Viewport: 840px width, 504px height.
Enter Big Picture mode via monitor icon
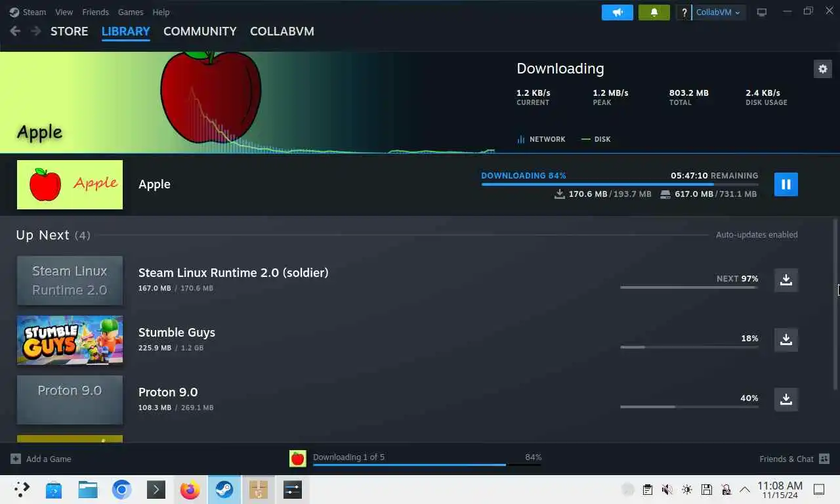tap(762, 12)
